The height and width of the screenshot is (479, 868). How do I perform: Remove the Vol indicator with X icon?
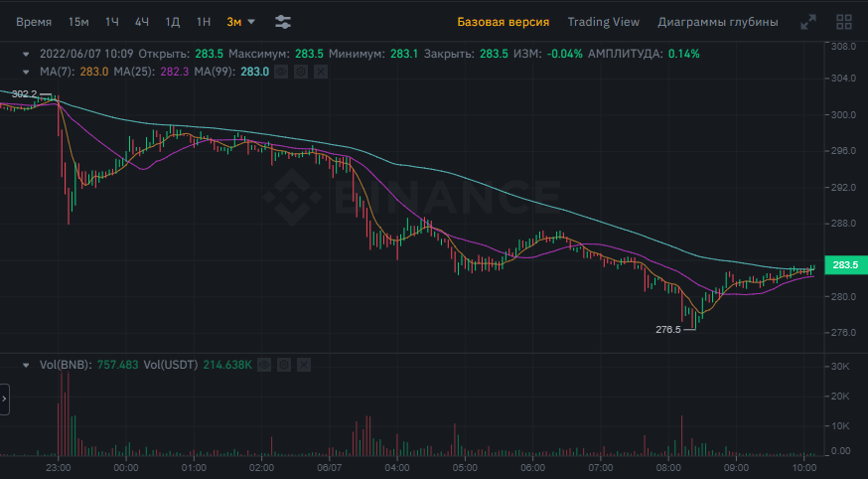coord(303,366)
